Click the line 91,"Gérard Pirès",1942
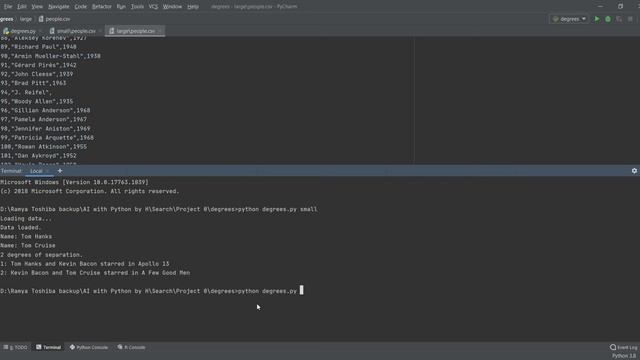This screenshot has height=360, width=640. (38, 65)
